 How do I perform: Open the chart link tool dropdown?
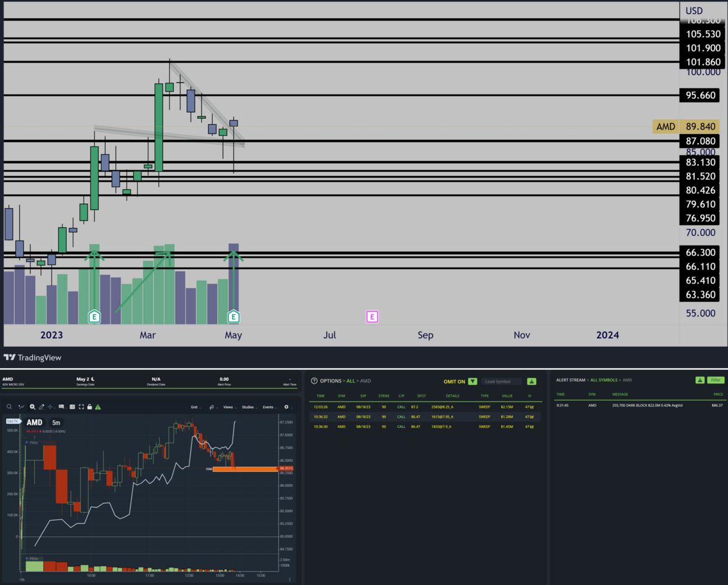point(213,407)
